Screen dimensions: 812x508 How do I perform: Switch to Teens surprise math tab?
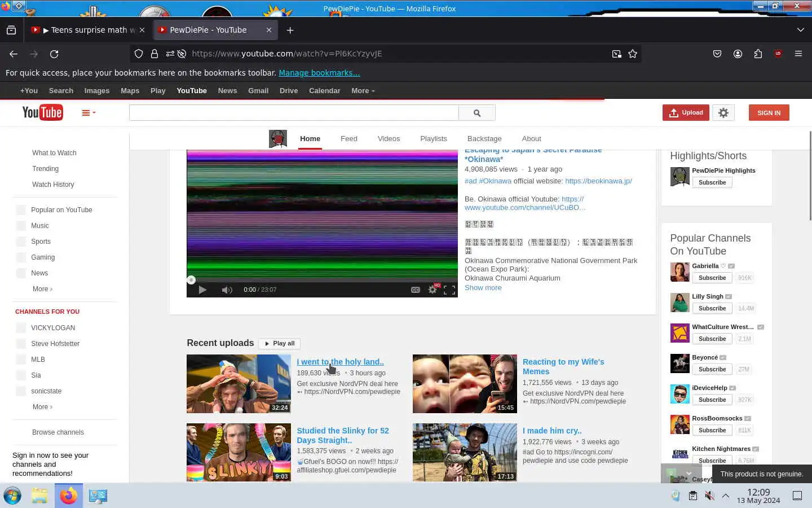click(89, 30)
